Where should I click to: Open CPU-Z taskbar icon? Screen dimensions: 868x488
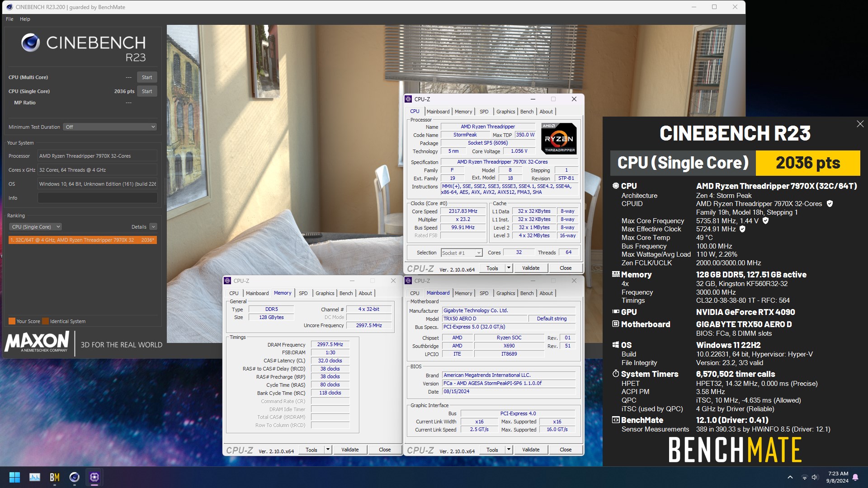point(94,477)
